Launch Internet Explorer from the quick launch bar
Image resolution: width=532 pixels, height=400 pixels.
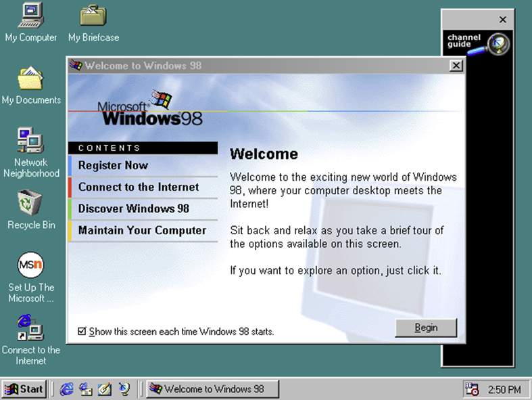66,388
